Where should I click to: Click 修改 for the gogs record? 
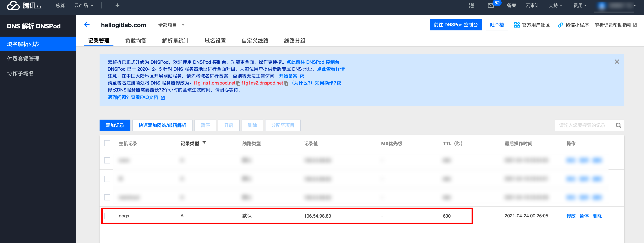coord(571,216)
